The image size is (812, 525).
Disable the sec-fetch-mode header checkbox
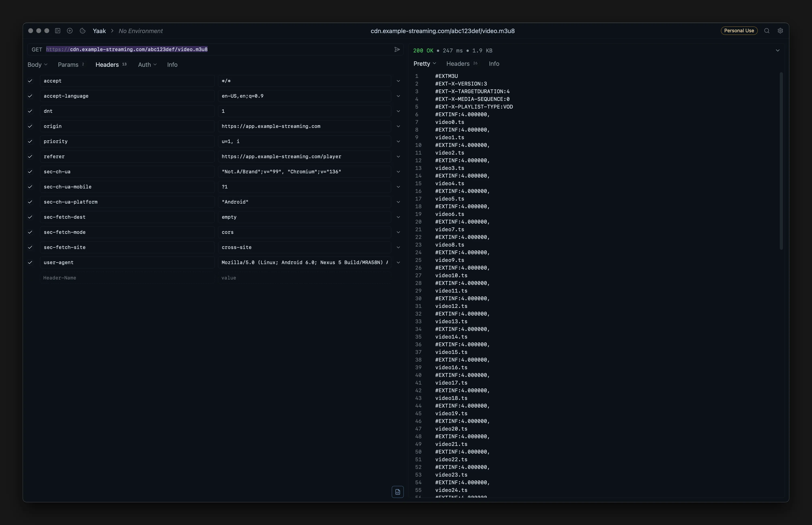click(x=30, y=232)
